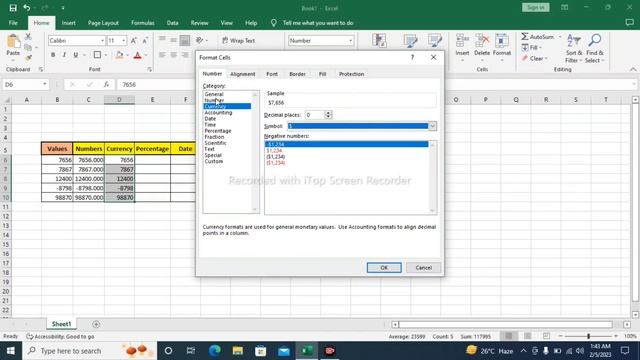Click the Undo arrow icon
This screenshot has height=360, width=640.
point(27,8)
